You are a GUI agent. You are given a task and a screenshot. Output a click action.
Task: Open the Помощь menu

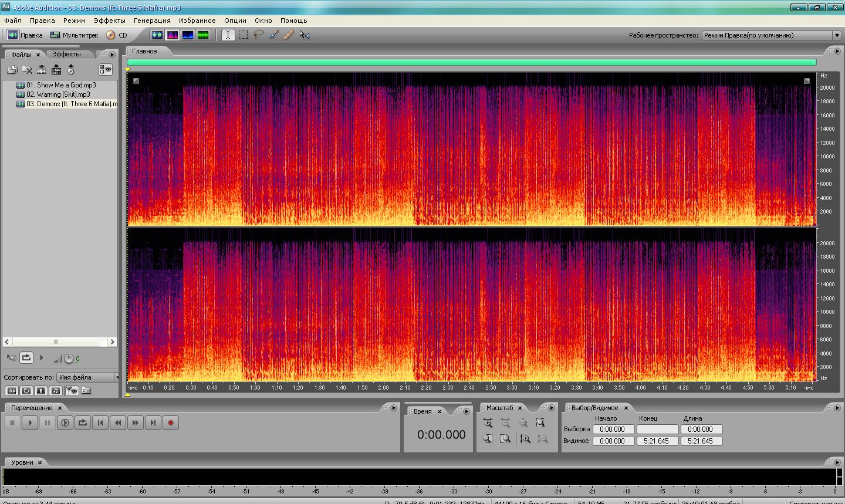coord(293,21)
